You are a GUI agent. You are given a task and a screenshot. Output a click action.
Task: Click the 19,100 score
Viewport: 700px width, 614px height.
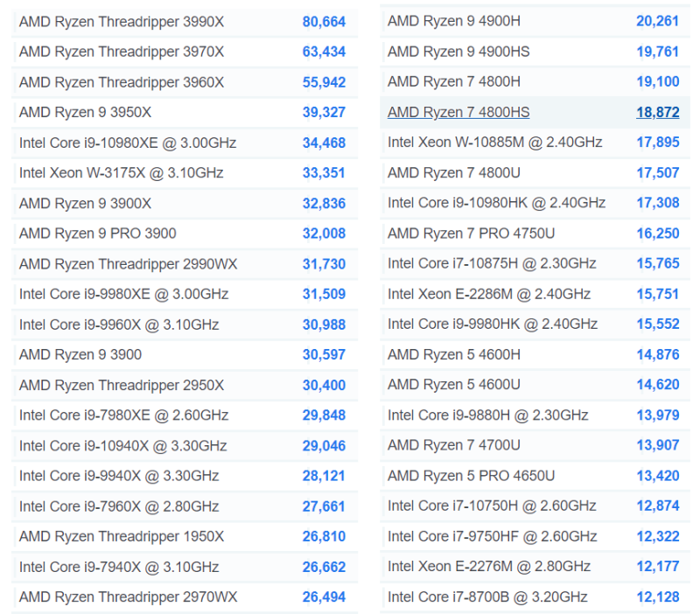[x=658, y=81]
